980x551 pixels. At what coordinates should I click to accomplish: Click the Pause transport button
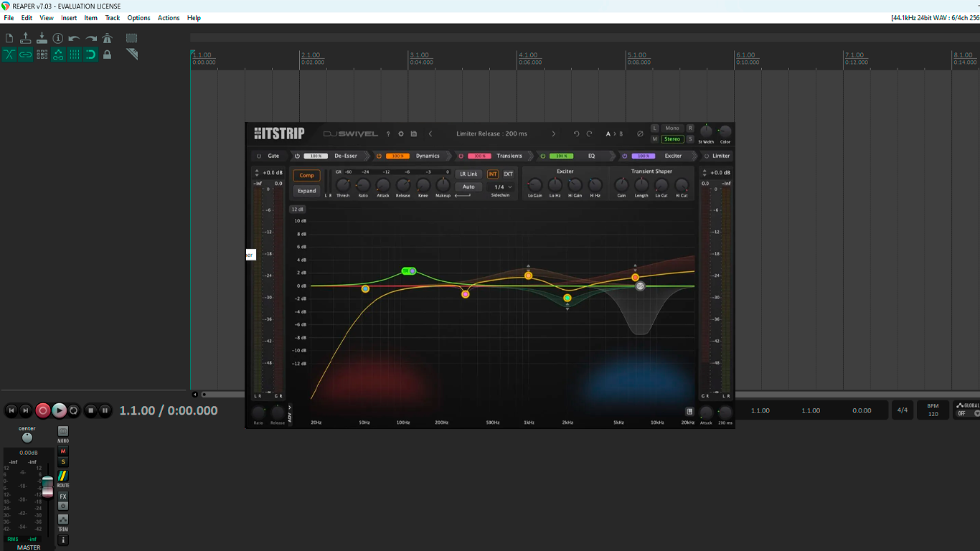[x=105, y=410]
